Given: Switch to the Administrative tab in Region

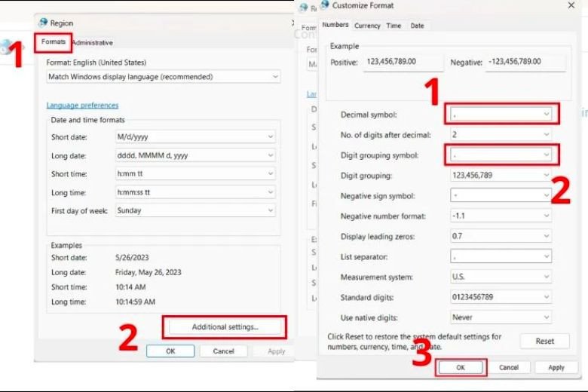Looking at the screenshot, I should [93, 43].
